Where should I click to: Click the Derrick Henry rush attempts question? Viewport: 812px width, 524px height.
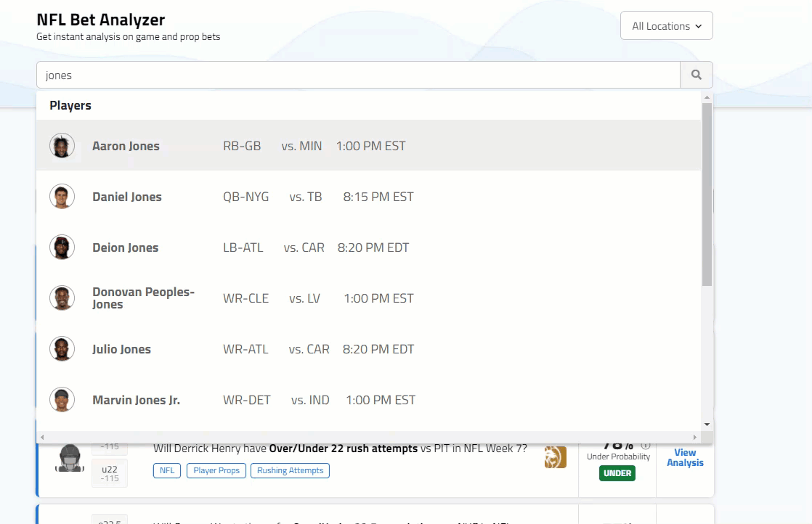pyautogui.click(x=340, y=448)
